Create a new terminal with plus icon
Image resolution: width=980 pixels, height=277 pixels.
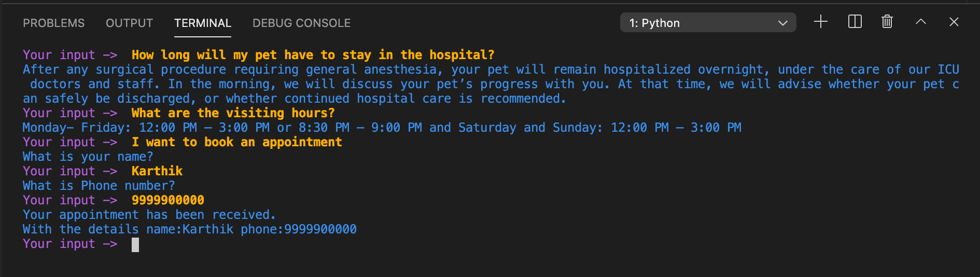click(821, 22)
